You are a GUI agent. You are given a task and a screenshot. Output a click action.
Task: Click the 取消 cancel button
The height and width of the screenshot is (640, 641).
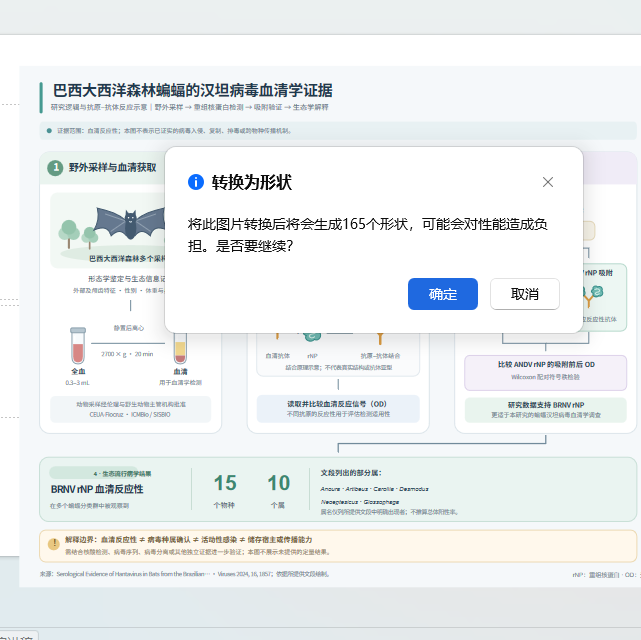tap(525, 294)
